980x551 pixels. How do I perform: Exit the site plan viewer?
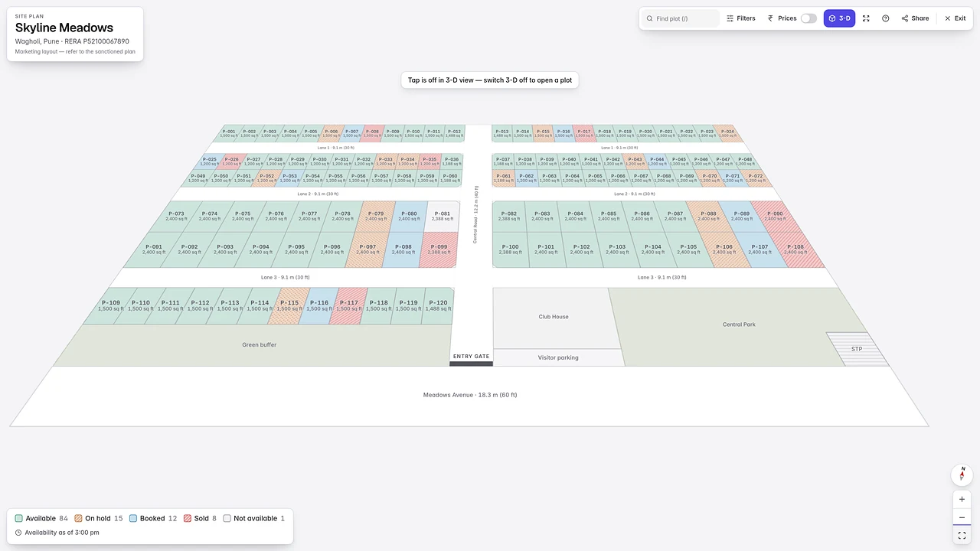coord(955,18)
